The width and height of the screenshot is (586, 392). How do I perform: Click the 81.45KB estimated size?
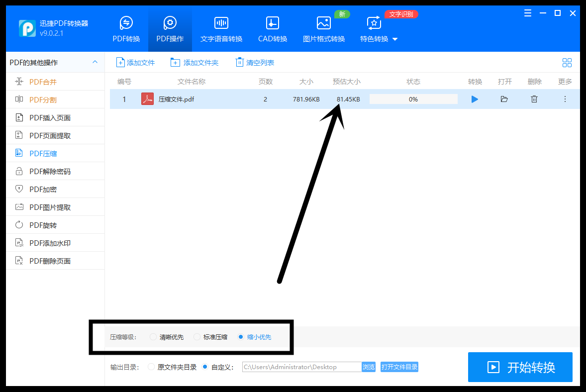coord(348,99)
